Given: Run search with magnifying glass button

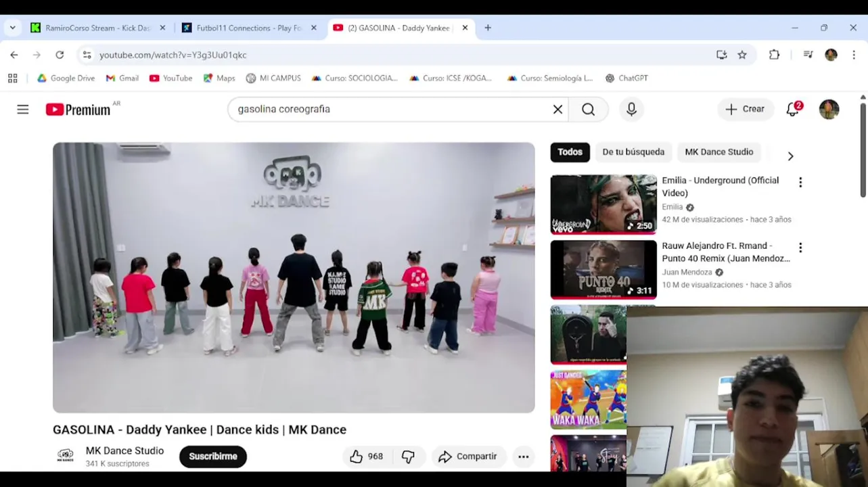Looking at the screenshot, I should coord(589,110).
